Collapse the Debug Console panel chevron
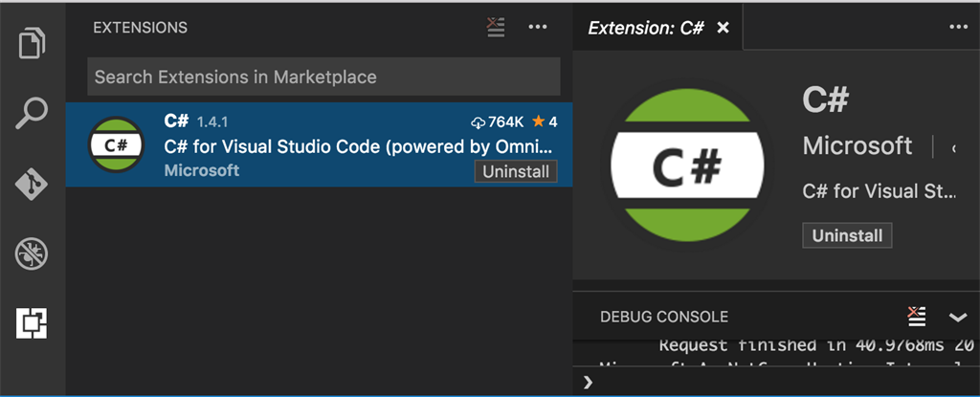Screen dimensions: 980x397 958,317
